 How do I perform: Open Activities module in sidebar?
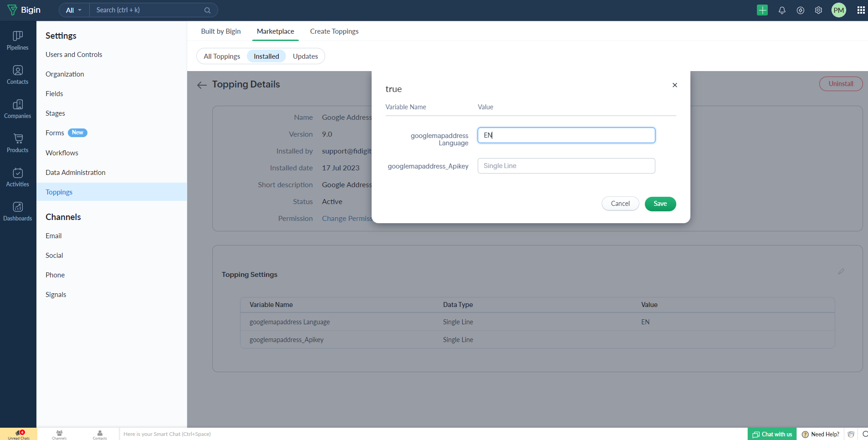tap(18, 177)
